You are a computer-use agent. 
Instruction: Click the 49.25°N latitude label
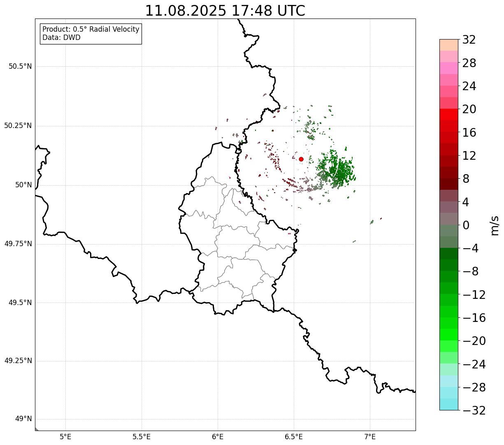18,361
